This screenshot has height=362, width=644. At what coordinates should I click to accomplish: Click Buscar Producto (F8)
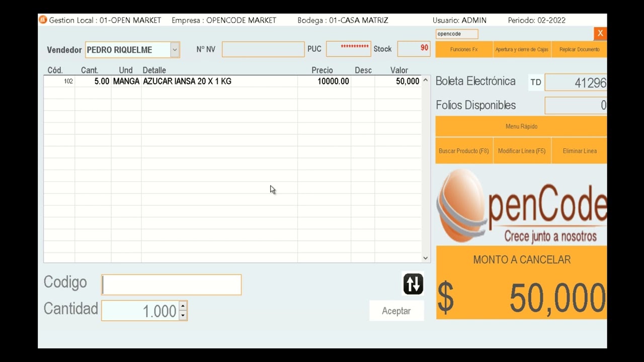[x=464, y=151]
